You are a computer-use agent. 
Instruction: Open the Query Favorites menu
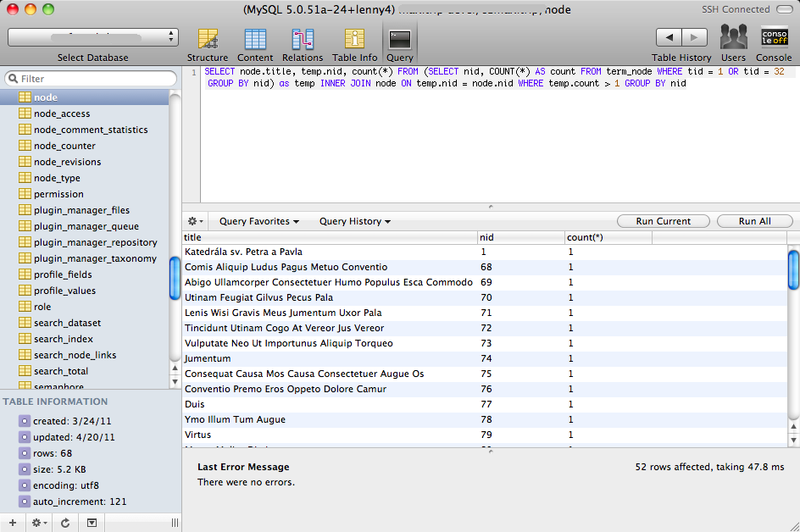click(x=258, y=221)
